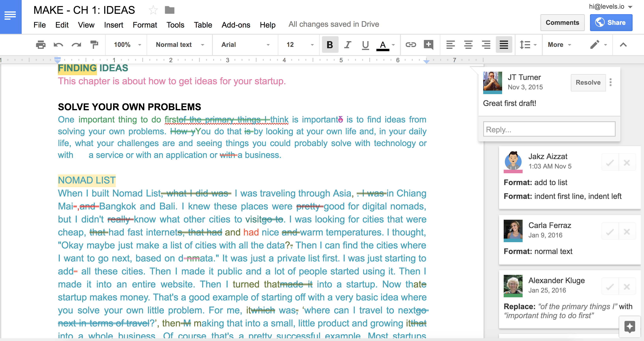Star the document title

[153, 10]
